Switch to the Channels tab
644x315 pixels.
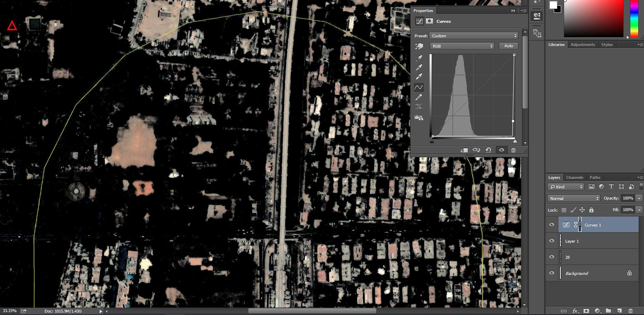(574, 177)
